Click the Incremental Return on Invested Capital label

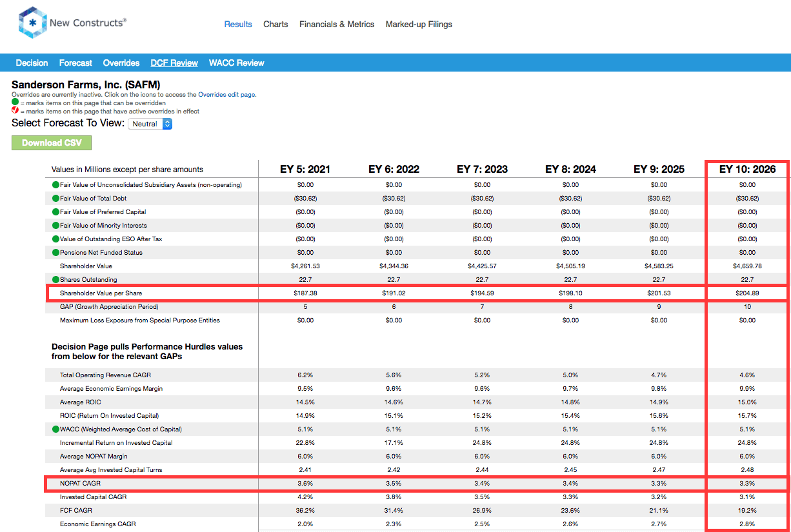[116, 443]
